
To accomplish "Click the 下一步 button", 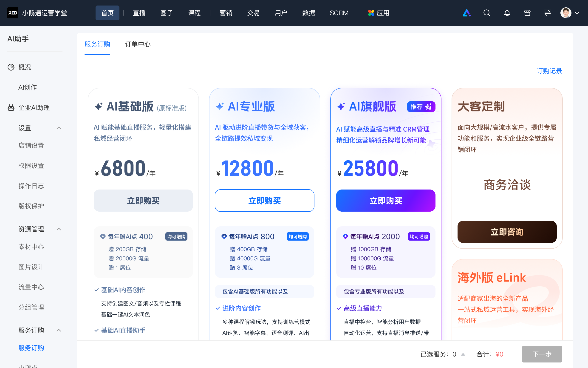I will pyautogui.click(x=542, y=354).
